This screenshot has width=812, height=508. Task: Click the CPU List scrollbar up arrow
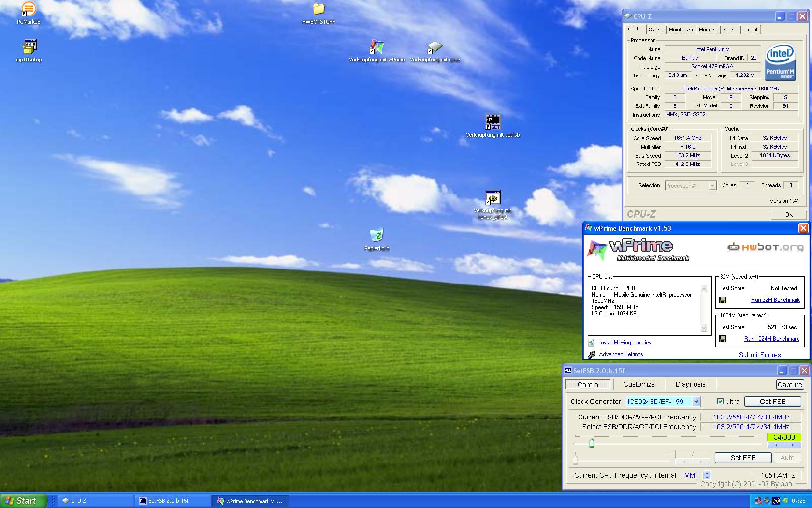tap(704, 289)
